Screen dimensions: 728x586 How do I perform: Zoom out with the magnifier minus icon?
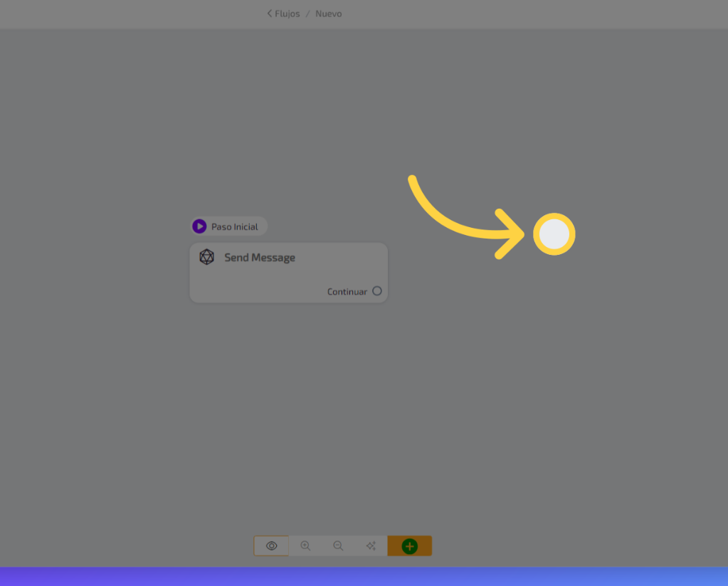coord(338,546)
